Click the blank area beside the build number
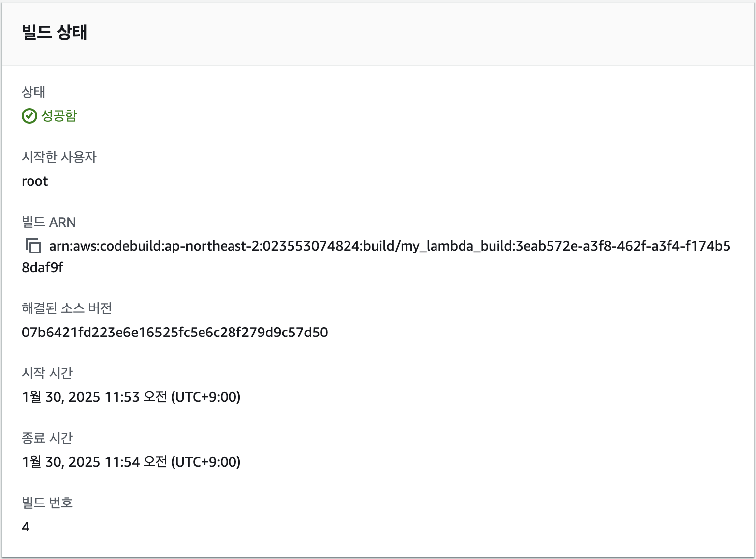Screen dimensions: 756x559 [x=388, y=527]
